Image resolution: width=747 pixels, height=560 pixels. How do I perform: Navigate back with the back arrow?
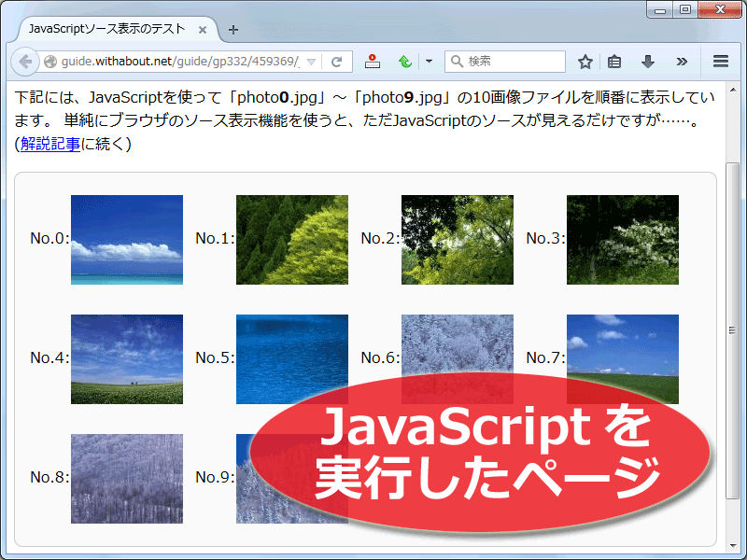click(25, 62)
